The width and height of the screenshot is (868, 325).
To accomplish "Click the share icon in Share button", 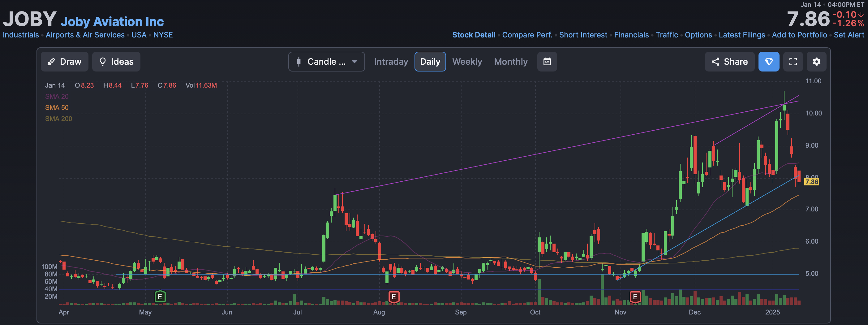I will pos(715,62).
